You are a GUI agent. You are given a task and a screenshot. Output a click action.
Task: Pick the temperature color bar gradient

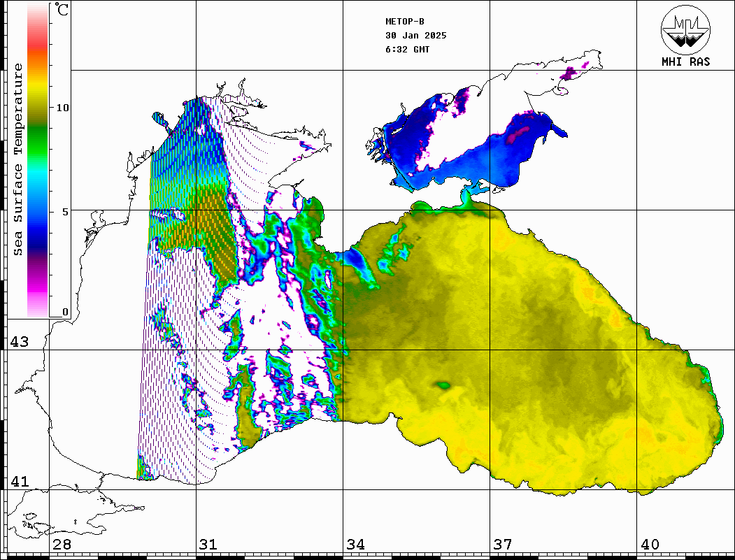(x=38, y=160)
